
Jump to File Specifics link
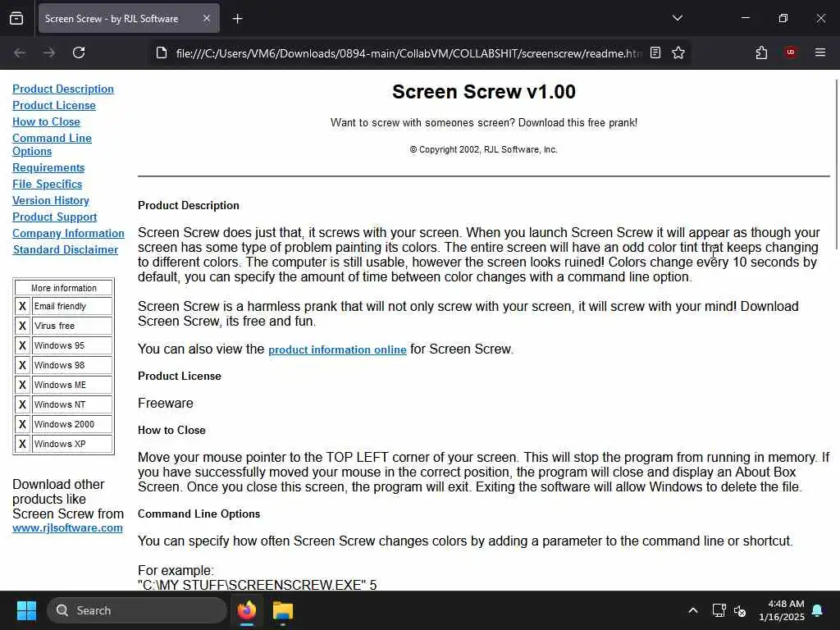tap(47, 185)
